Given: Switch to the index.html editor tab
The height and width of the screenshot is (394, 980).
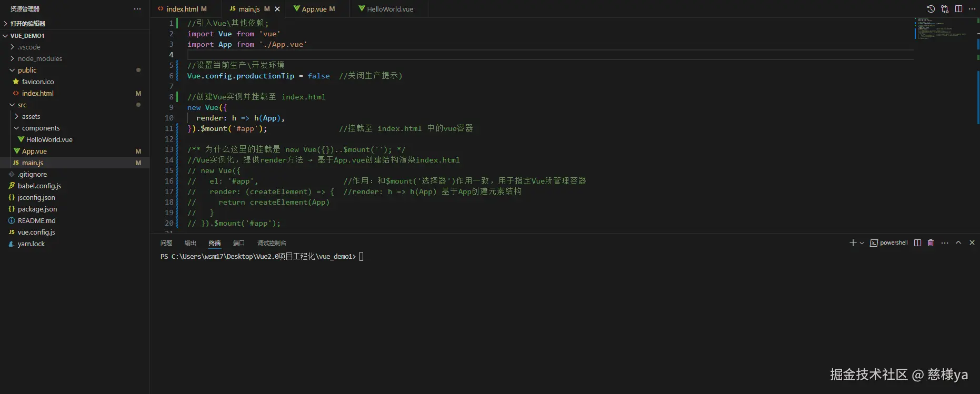Looking at the screenshot, I should click(182, 9).
